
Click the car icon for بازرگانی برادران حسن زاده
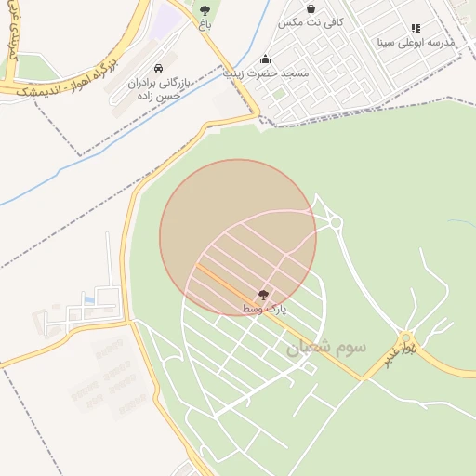click(x=158, y=68)
